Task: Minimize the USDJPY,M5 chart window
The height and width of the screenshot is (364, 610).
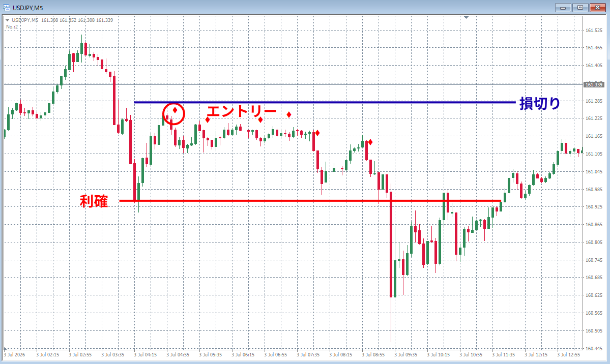Action: (563, 8)
